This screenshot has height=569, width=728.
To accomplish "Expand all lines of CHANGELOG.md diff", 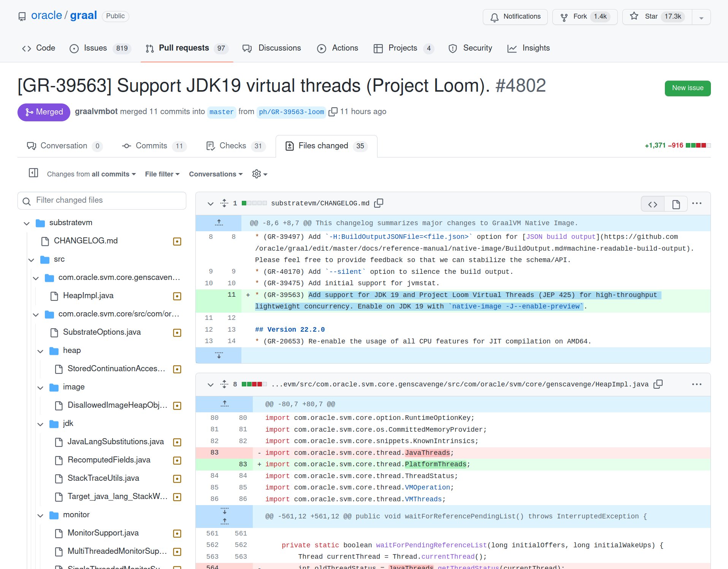I will pos(224,203).
